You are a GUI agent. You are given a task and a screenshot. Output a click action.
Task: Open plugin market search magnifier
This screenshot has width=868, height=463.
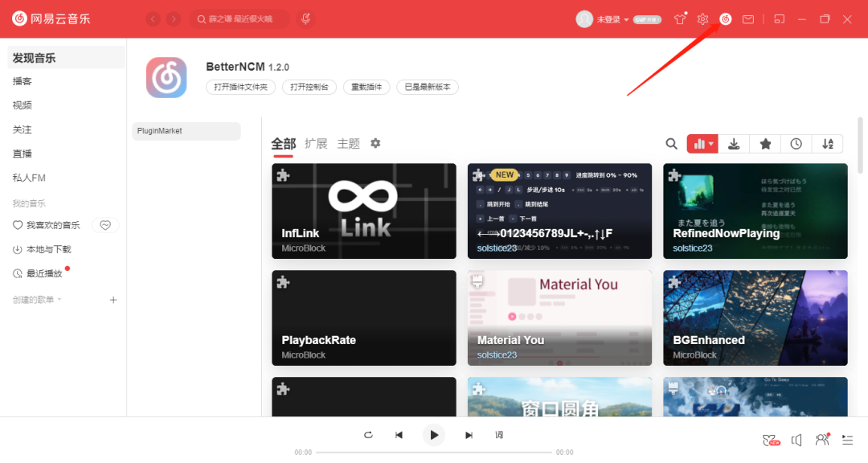[671, 144]
